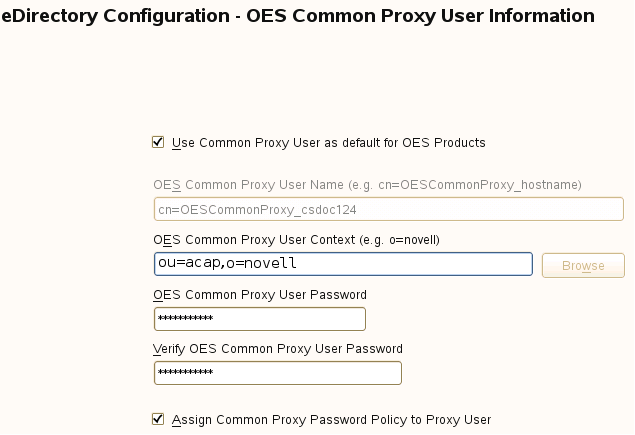Click "Assign Common Proxy Password Policy" label text
Image resolution: width=635 pixels, height=435 pixels.
click(x=331, y=420)
